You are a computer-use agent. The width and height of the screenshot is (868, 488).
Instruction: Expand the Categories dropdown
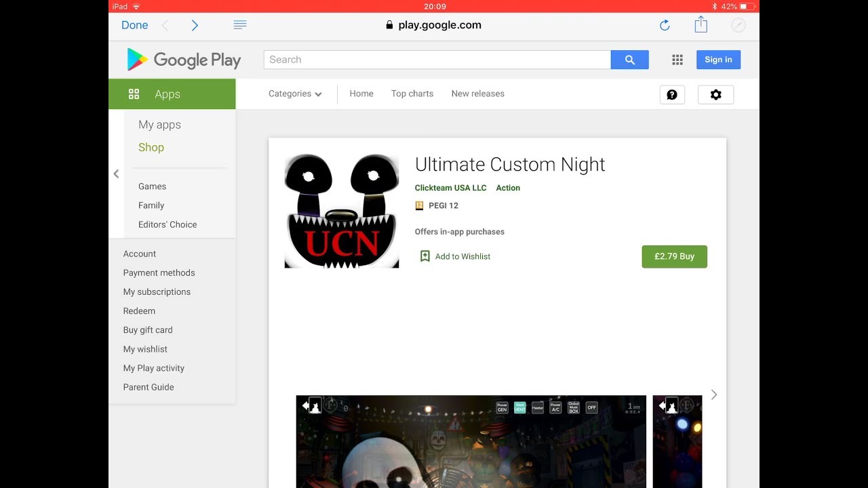295,94
